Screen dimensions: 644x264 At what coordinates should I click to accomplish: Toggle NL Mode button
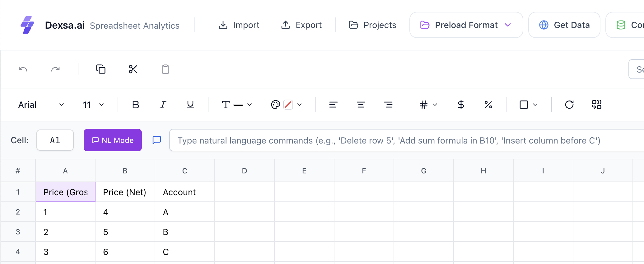coord(113,140)
